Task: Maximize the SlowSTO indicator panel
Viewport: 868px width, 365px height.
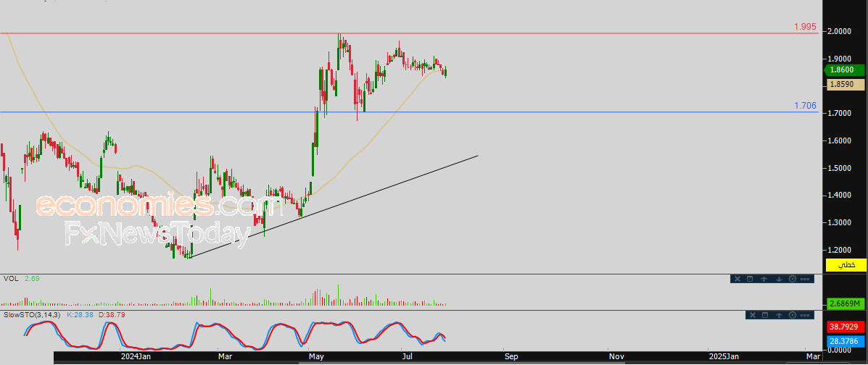Action: [766, 315]
